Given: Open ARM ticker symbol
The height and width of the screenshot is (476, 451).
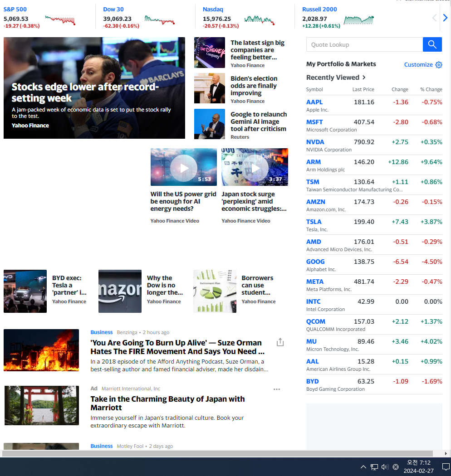Looking at the screenshot, I should point(314,162).
